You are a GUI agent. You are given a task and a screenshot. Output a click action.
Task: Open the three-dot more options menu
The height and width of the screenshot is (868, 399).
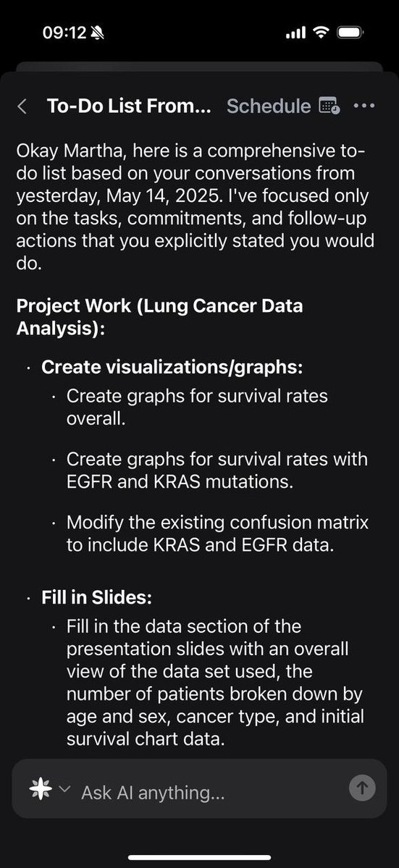[364, 106]
